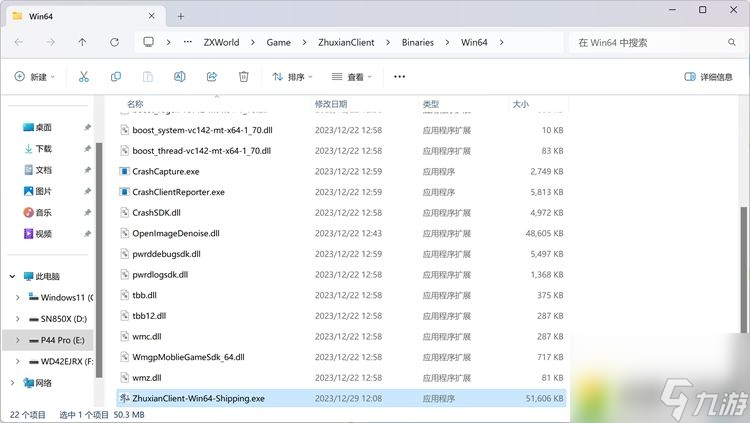Screen dimensions: 750x423
Task: Open the 查看 View dropdown
Action: 352,77
